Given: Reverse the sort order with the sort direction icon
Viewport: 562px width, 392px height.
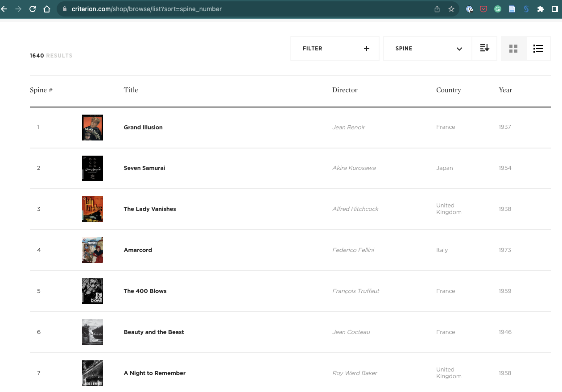Looking at the screenshot, I should pos(484,48).
